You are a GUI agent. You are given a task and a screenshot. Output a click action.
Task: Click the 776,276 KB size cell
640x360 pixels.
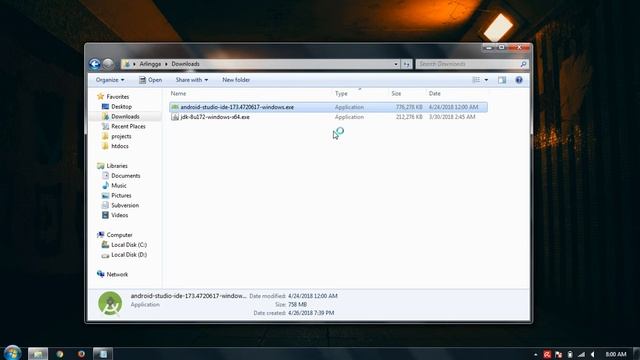(x=409, y=107)
